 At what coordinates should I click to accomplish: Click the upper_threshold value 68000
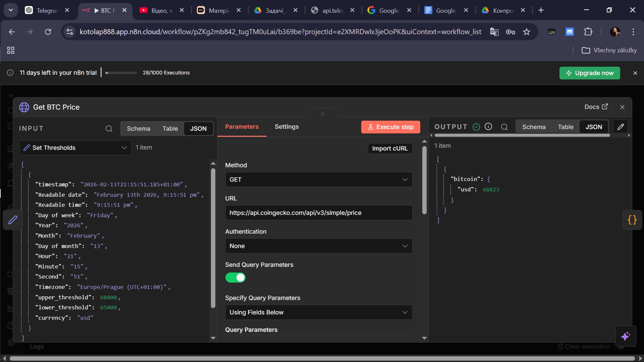tap(108, 298)
